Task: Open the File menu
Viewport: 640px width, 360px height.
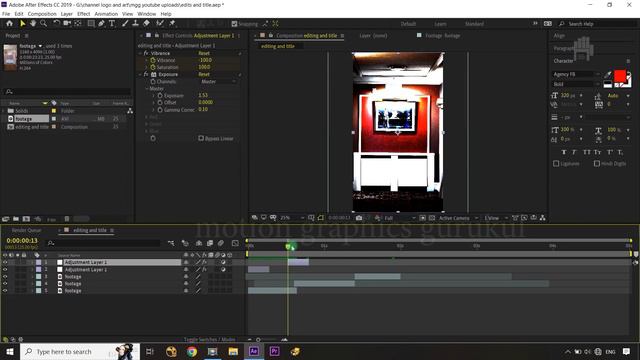Action: [6, 14]
